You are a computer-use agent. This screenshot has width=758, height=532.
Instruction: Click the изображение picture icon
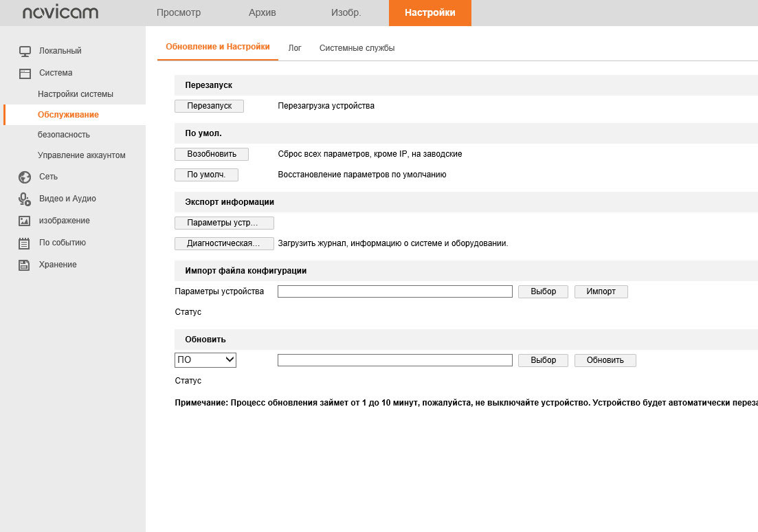click(x=25, y=221)
